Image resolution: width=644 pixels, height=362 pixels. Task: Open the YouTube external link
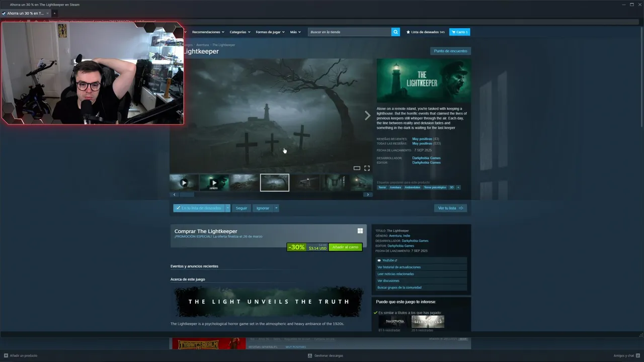tap(422, 260)
